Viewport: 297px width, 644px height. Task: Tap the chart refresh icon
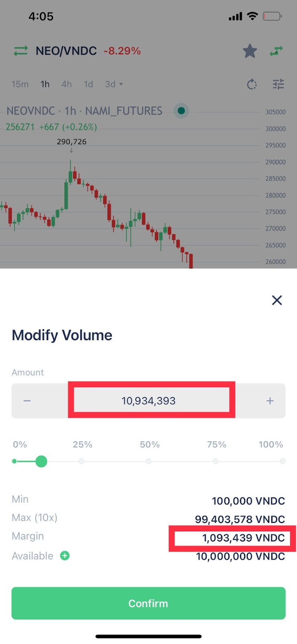coord(252,84)
